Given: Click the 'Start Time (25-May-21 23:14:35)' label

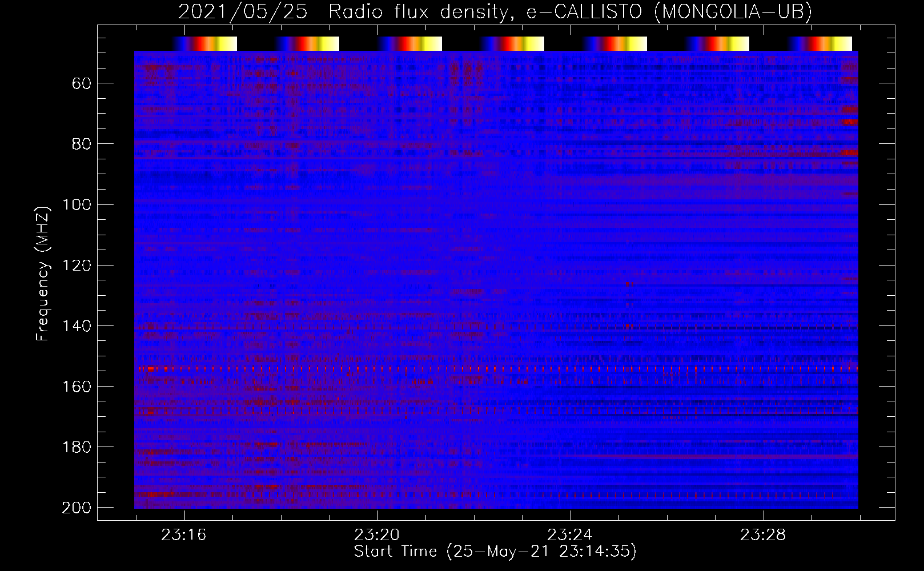Looking at the screenshot, I should 495,552.
